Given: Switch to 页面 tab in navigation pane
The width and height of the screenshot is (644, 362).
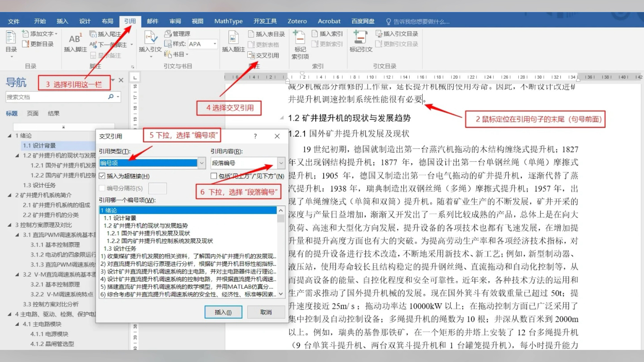Looking at the screenshot, I should click(33, 114).
